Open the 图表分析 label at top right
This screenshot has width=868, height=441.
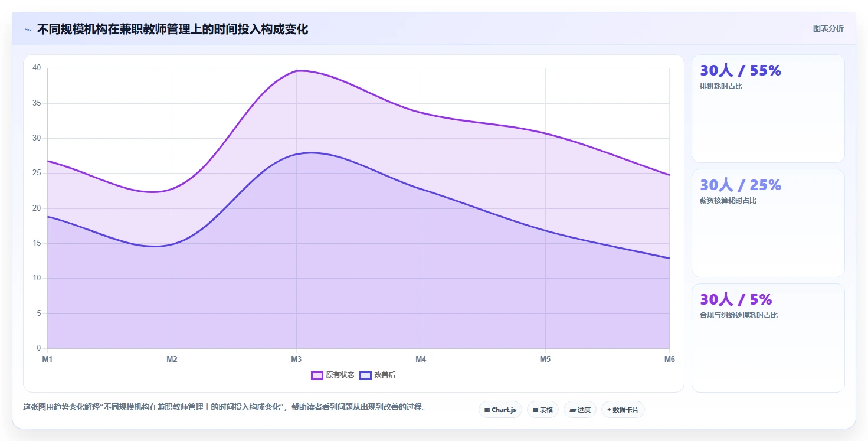[x=828, y=28]
